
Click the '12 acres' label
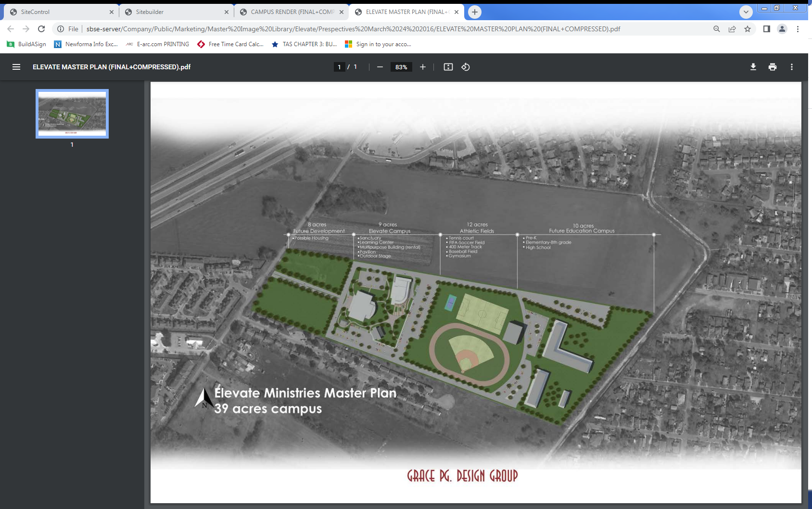pos(477,225)
